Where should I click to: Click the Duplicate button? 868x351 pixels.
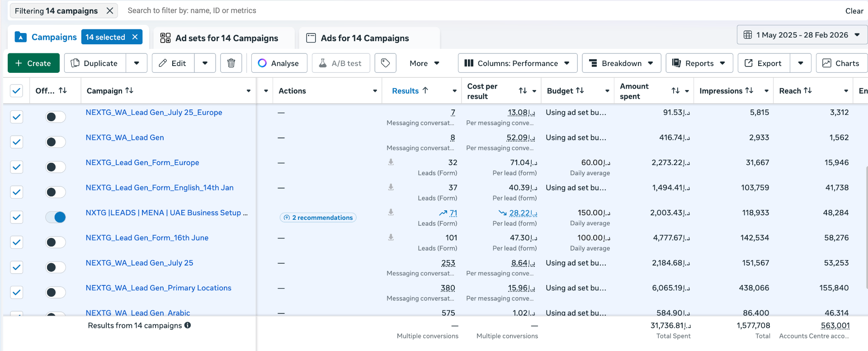[x=95, y=63]
